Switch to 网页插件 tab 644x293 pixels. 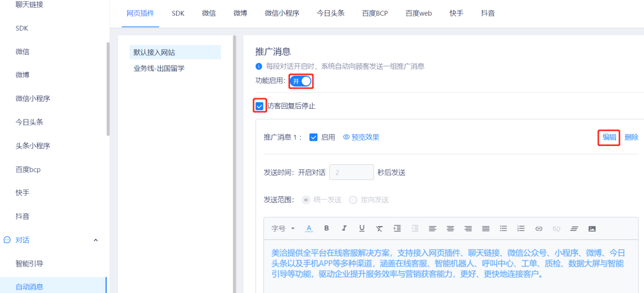tap(140, 13)
